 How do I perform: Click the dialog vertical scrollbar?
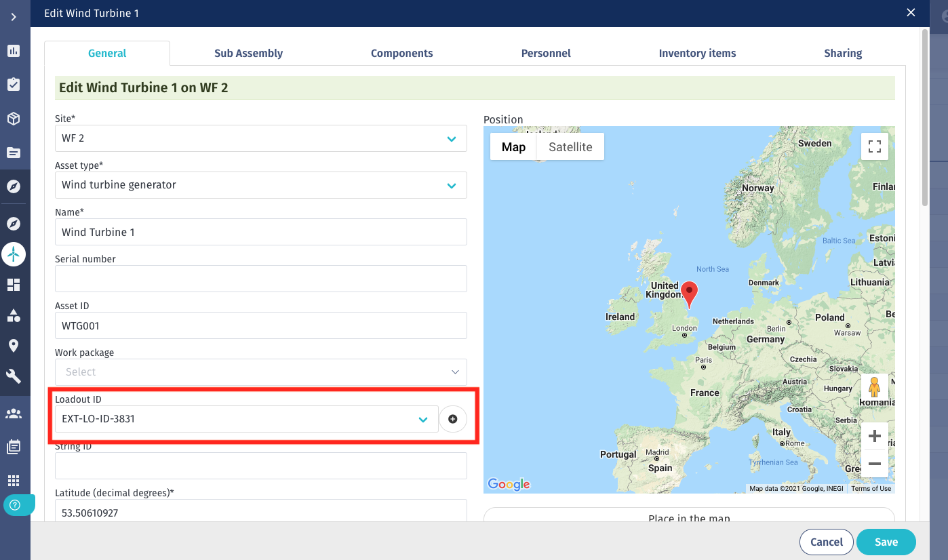(x=924, y=117)
